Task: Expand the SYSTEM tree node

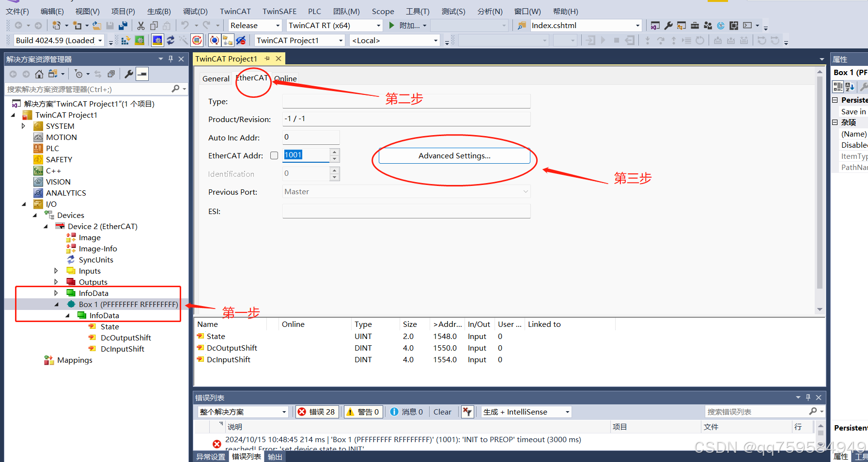Action: 23,126
